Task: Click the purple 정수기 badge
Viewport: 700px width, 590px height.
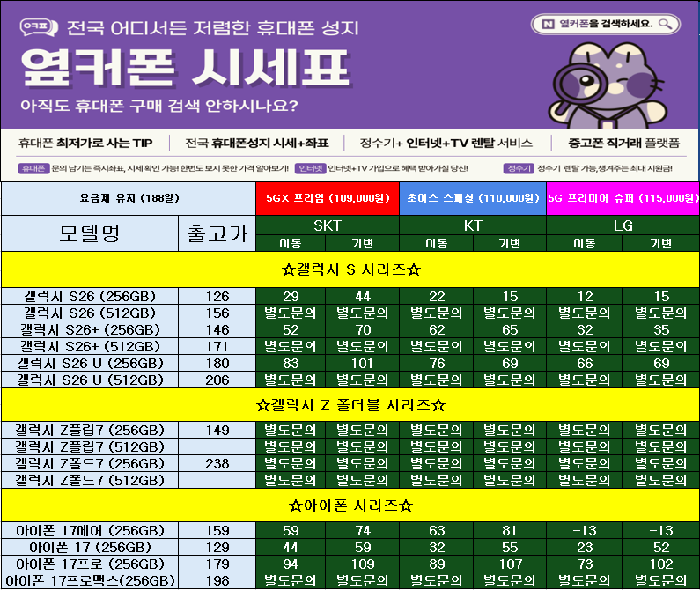Action: [x=519, y=168]
